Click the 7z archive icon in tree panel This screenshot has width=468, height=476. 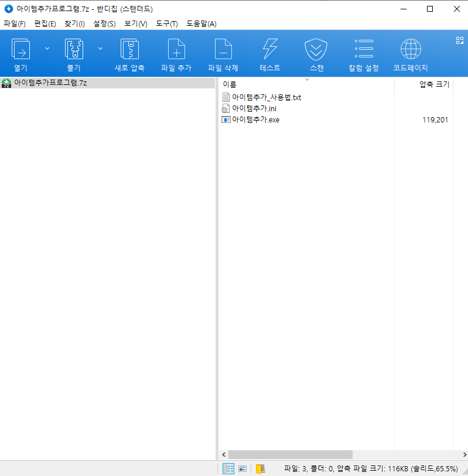(x=6, y=83)
